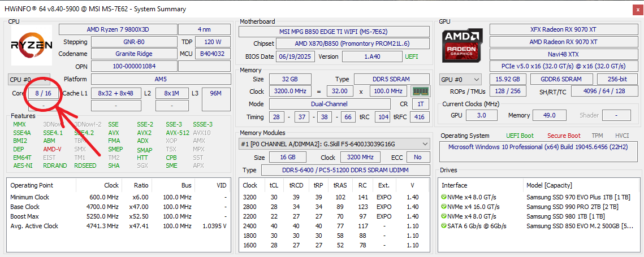Click green check icon for Samsung 850 EVO

444,226
